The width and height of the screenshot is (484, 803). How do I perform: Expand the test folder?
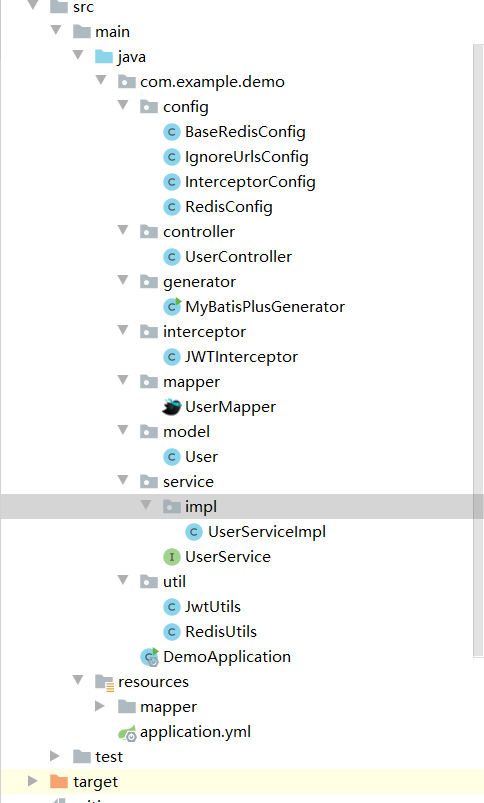[55, 756]
